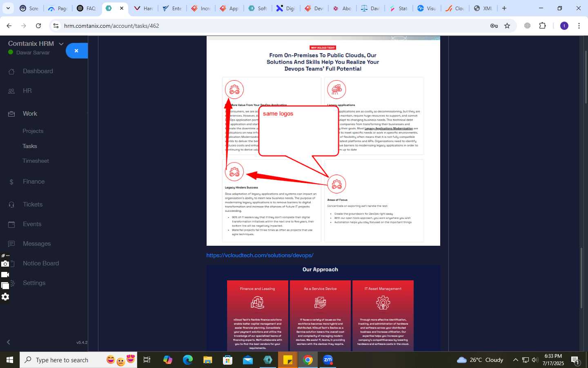
Task: Click the floating screenshot camera icon
Action: click(x=5, y=264)
